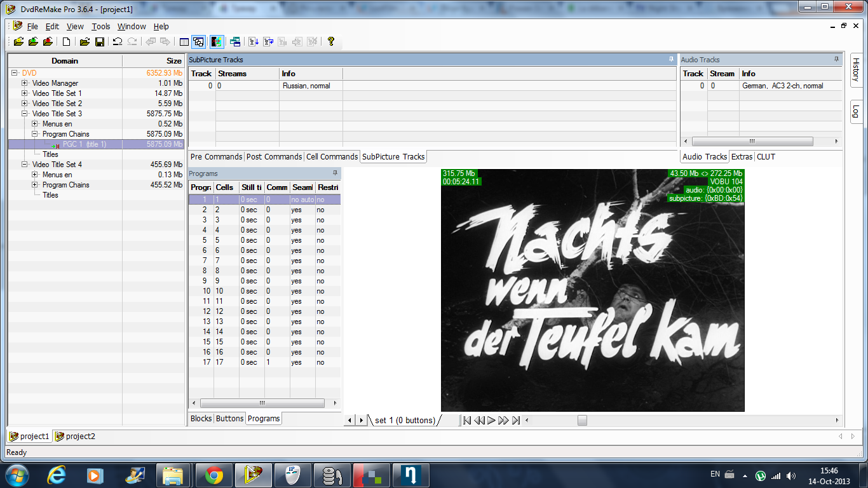The image size is (868, 488).
Task: Click the navigate back arrow icon
Action: point(151,42)
